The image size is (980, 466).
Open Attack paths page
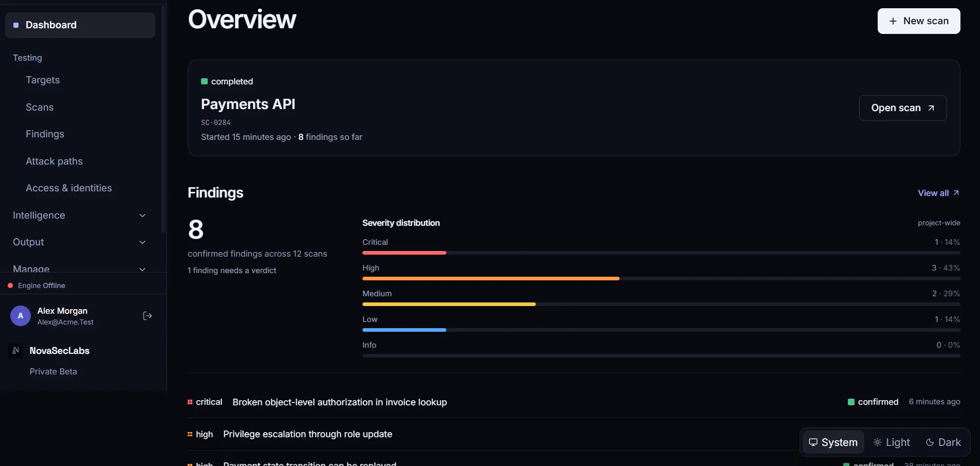pos(55,161)
